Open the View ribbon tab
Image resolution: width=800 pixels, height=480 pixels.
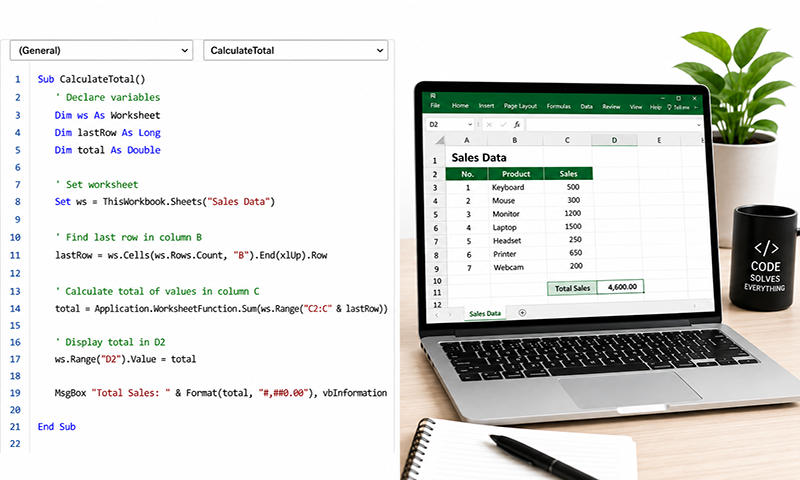(636, 107)
